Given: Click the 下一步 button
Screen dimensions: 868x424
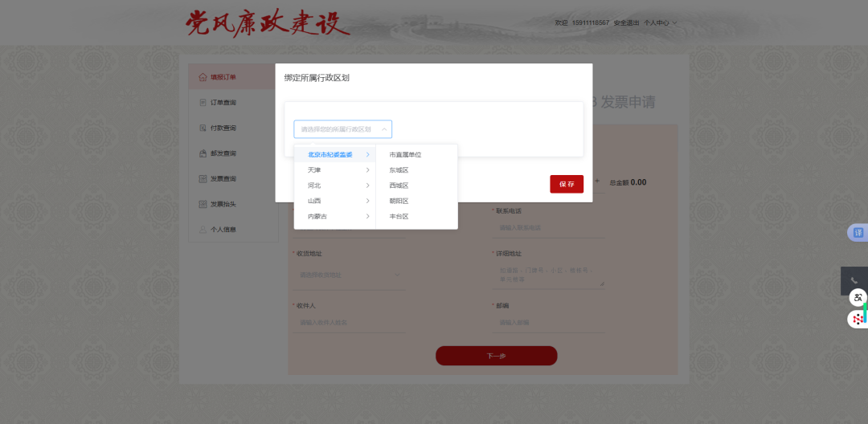Looking at the screenshot, I should click(496, 356).
